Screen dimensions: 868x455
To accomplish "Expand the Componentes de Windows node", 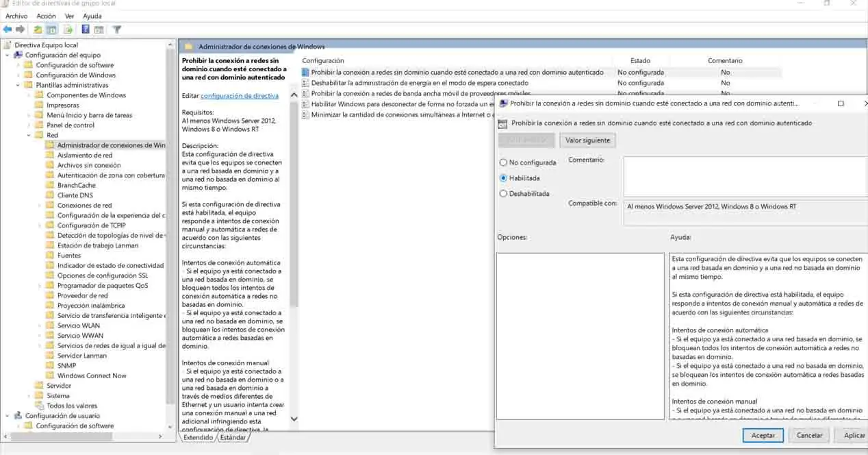I will pos(29,95).
